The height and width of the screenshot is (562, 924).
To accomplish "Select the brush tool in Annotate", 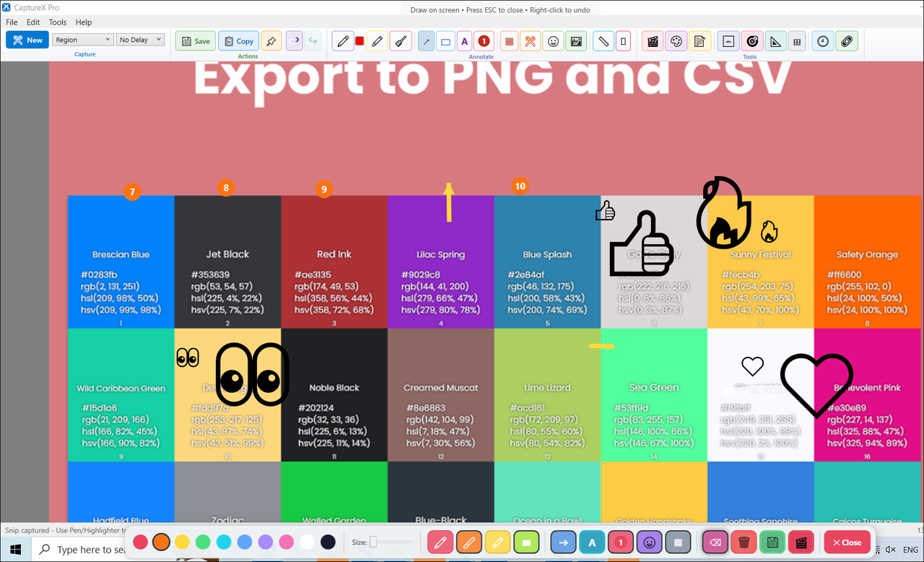I will pos(401,41).
